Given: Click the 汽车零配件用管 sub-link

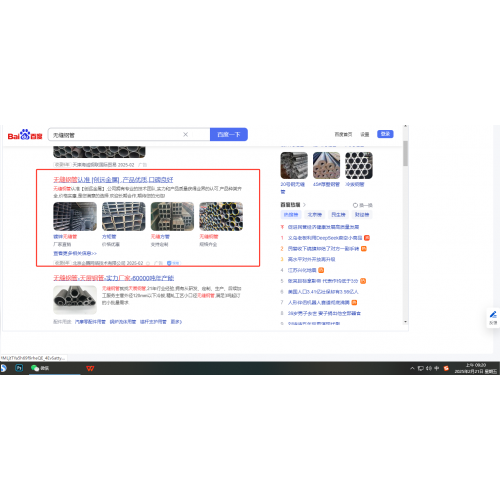Looking at the screenshot, I should 90,322.
